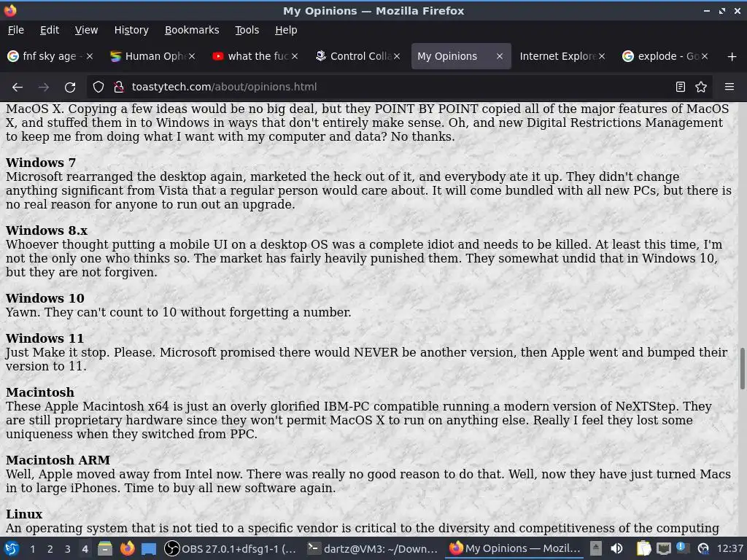
Task: Click the 'Windows 10' heading
Action: (45, 298)
